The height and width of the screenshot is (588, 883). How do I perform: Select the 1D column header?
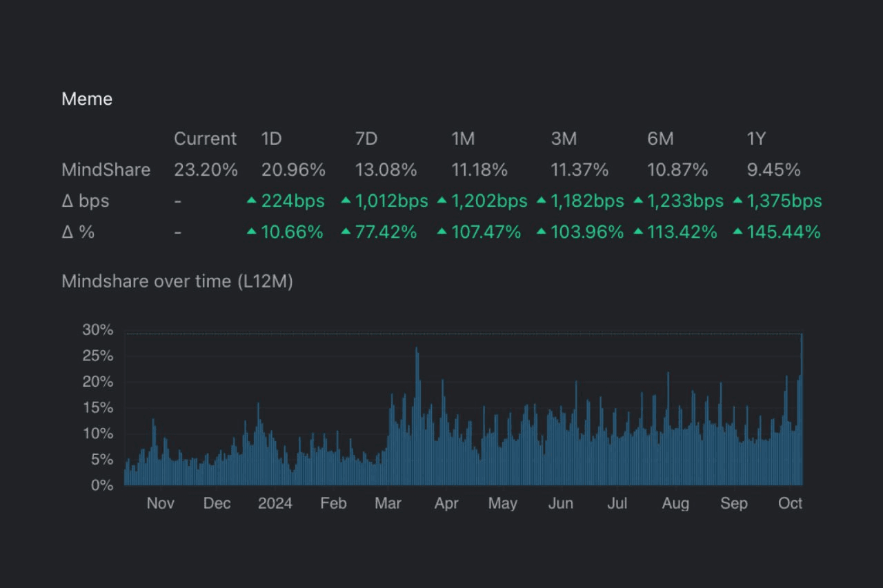click(271, 139)
